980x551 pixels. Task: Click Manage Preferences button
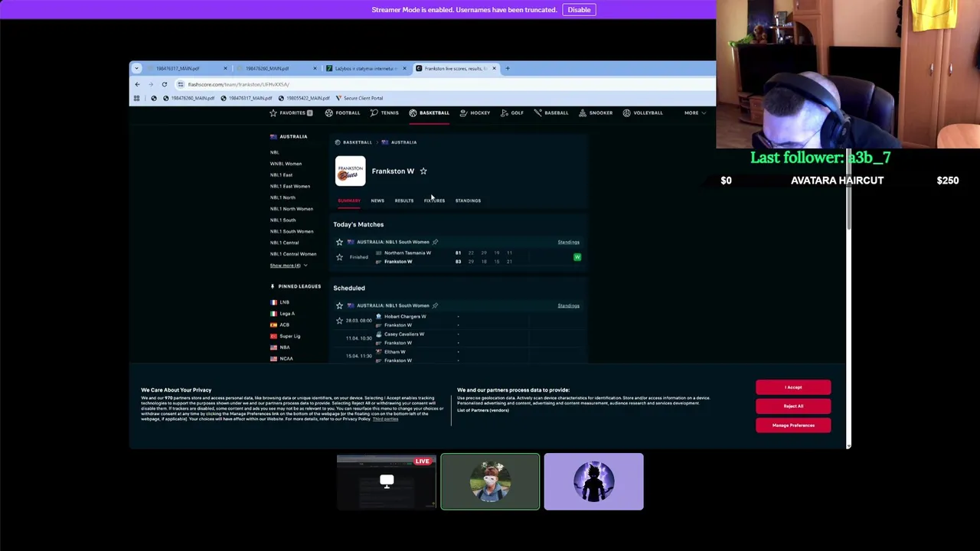coord(793,425)
